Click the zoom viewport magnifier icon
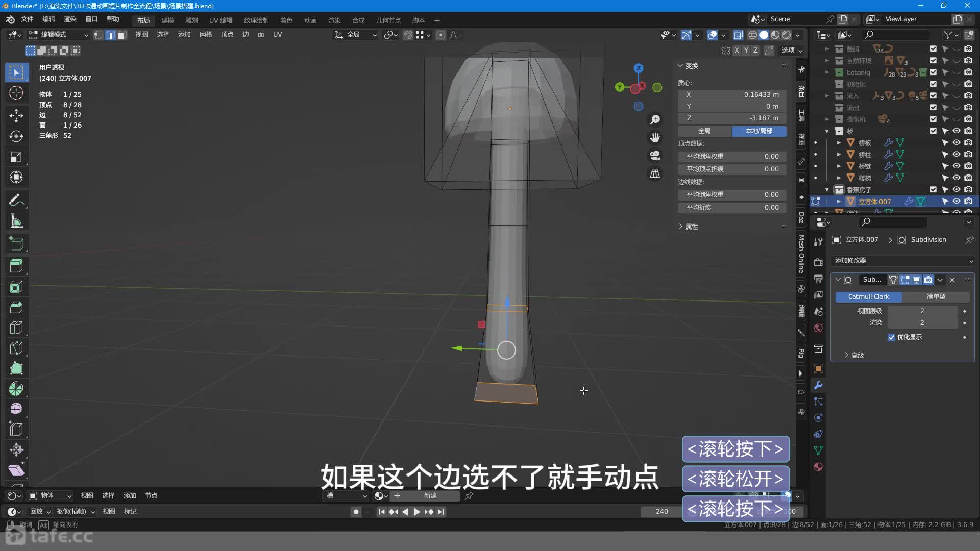Screen dimensions: 980x551 click(x=655, y=119)
